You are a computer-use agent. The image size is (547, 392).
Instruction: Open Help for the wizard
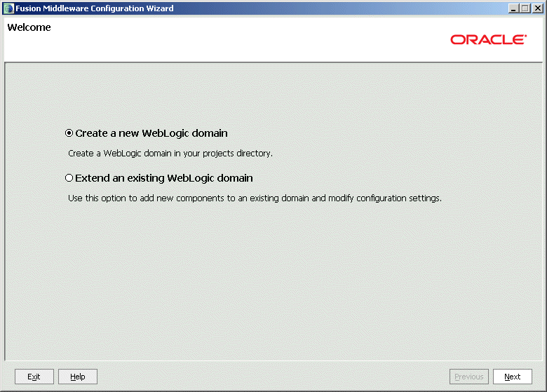77,377
